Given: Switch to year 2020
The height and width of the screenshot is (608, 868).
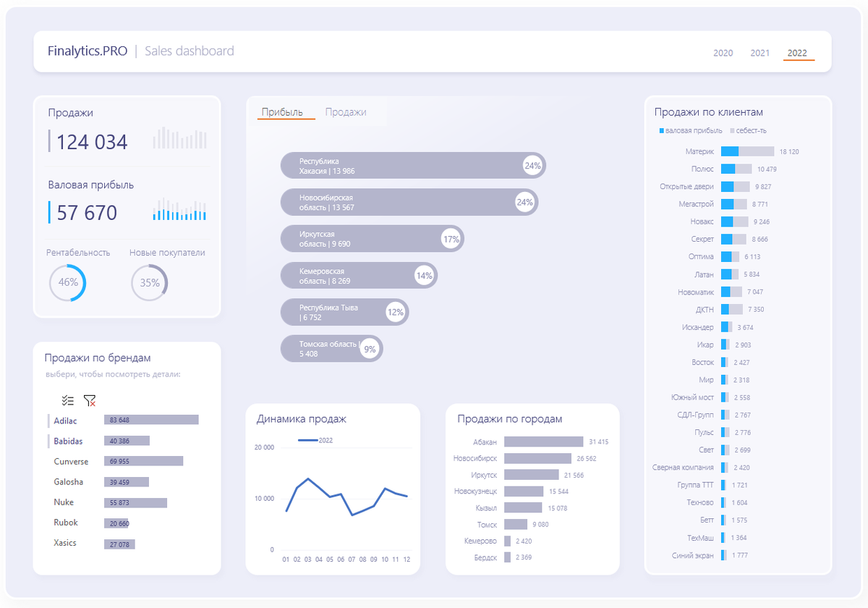Looking at the screenshot, I should pos(723,53).
